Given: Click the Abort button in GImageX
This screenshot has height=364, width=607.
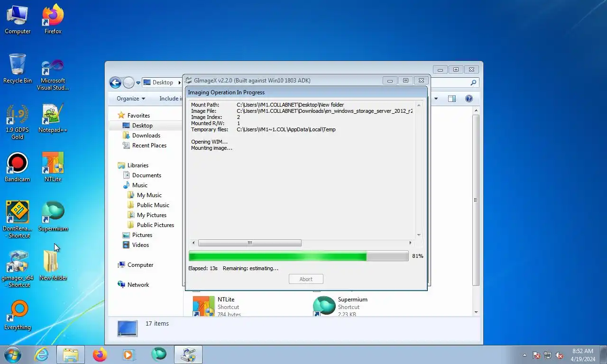Looking at the screenshot, I should point(306,279).
